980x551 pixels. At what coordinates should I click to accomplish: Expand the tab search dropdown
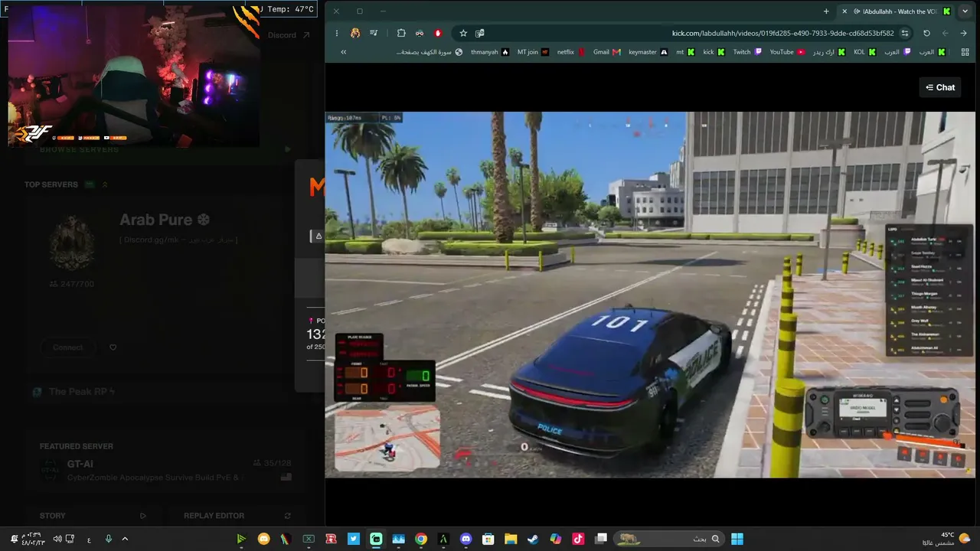(965, 11)
